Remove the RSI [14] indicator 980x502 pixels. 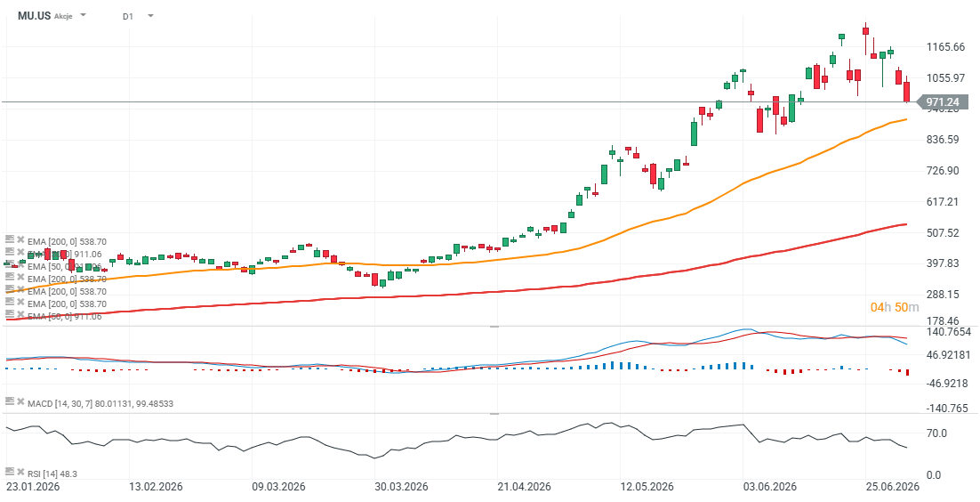point(20,472)
